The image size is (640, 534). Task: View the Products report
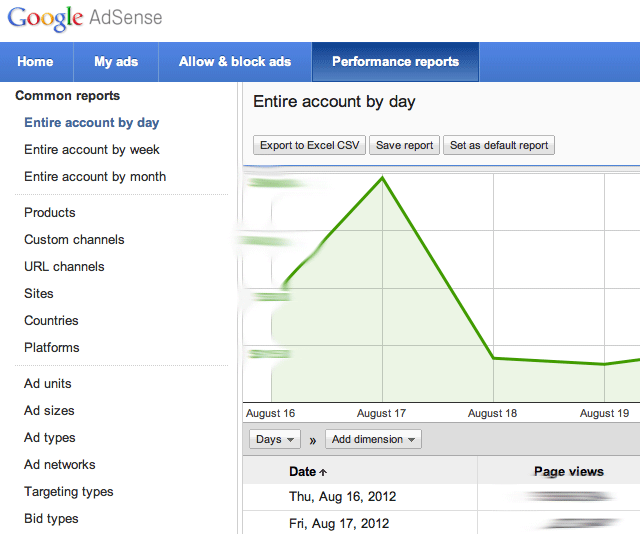click(x=50, y=212)
